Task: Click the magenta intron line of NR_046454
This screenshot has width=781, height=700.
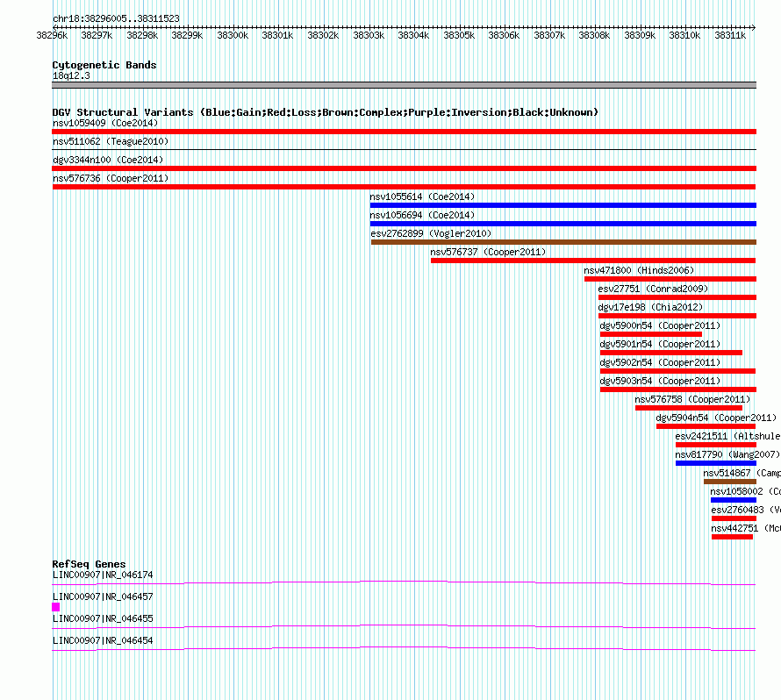Action: point(404,648)
